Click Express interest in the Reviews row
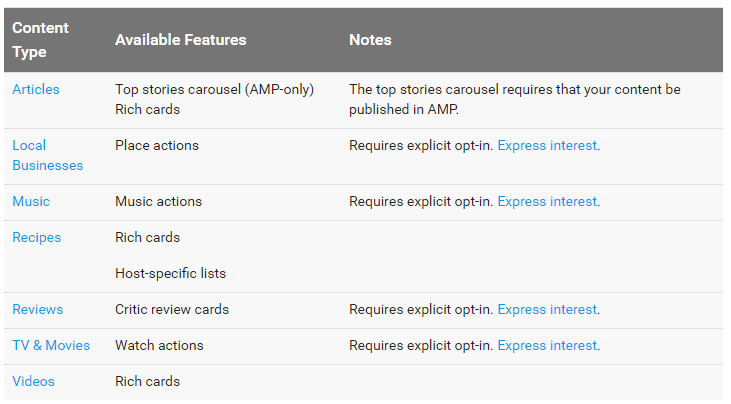 point(547,309)
